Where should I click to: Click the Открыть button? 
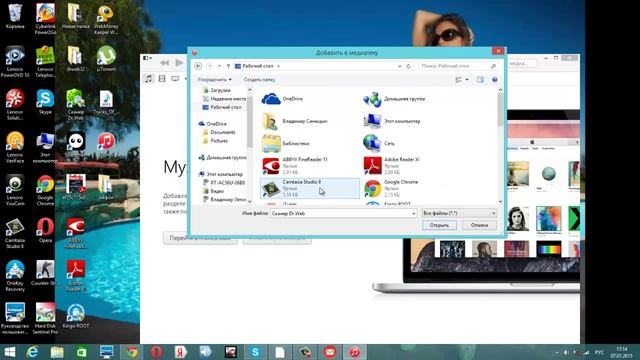[439, 225]
